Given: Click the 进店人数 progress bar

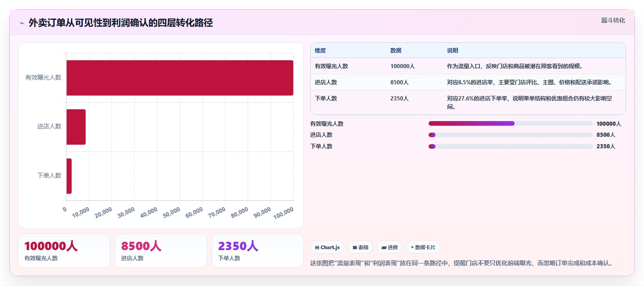Looking at the screenshot, I should [511, 135].
